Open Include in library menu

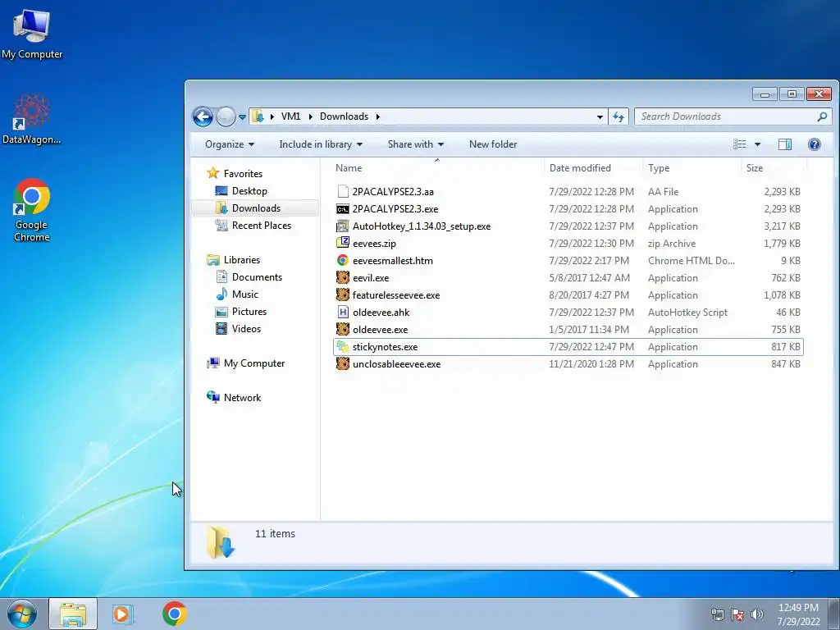point(321,144)
